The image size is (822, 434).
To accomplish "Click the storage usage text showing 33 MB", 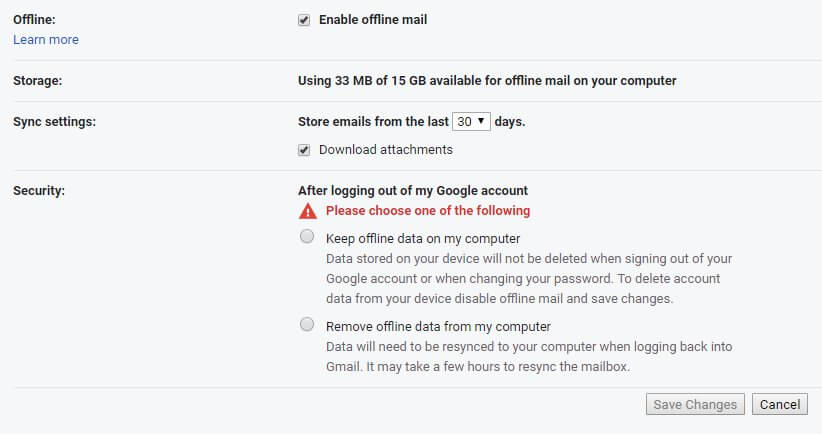I will (x=487, y=81).
